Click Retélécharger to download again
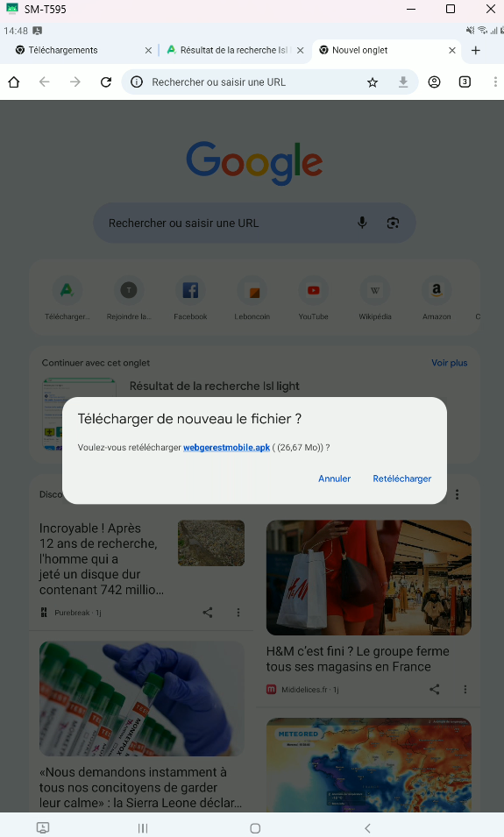The width and height of the screenshot is (504, 837). 402,479
